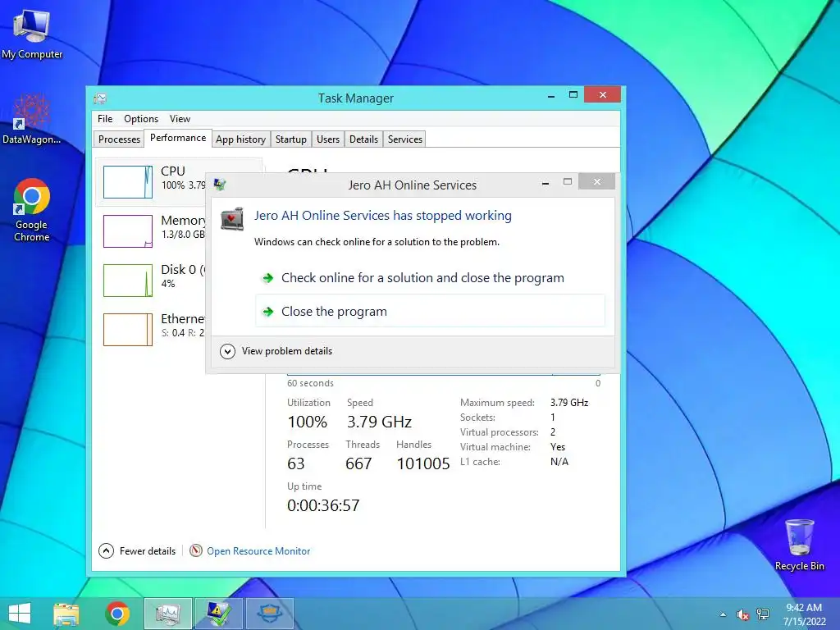Select the CPU performance graph thumbnail

pos(128,182)
